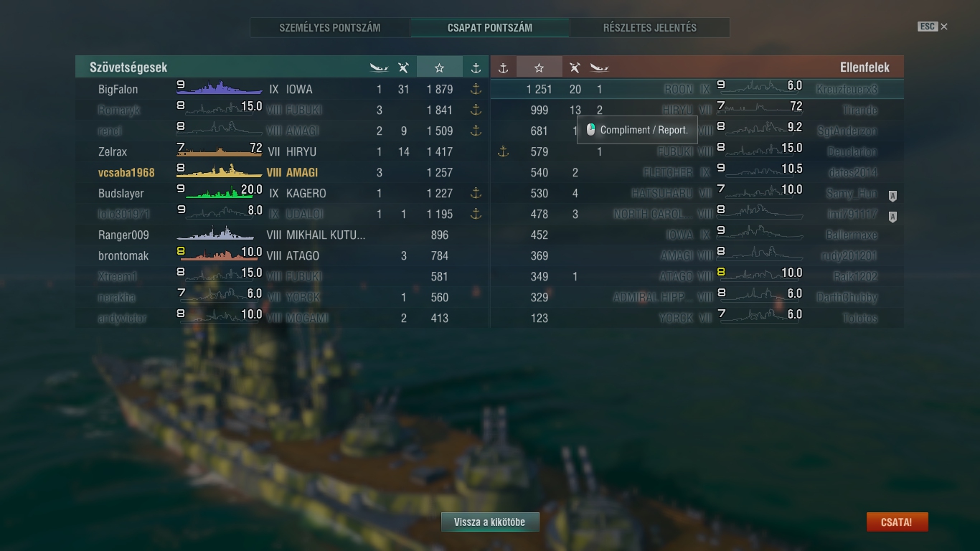Sort allies by ships destroyed icon
The image size is (980, 551).
click(379, 67)
